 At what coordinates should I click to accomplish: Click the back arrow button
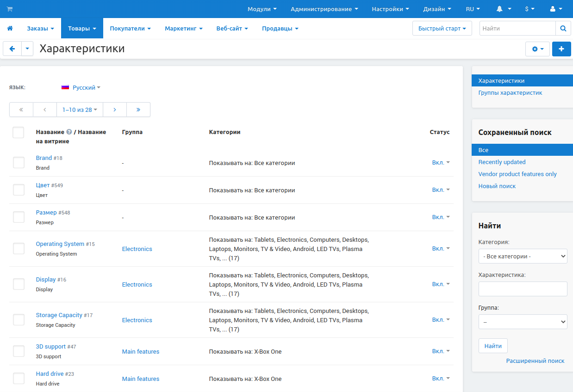(x=12, y=49)
